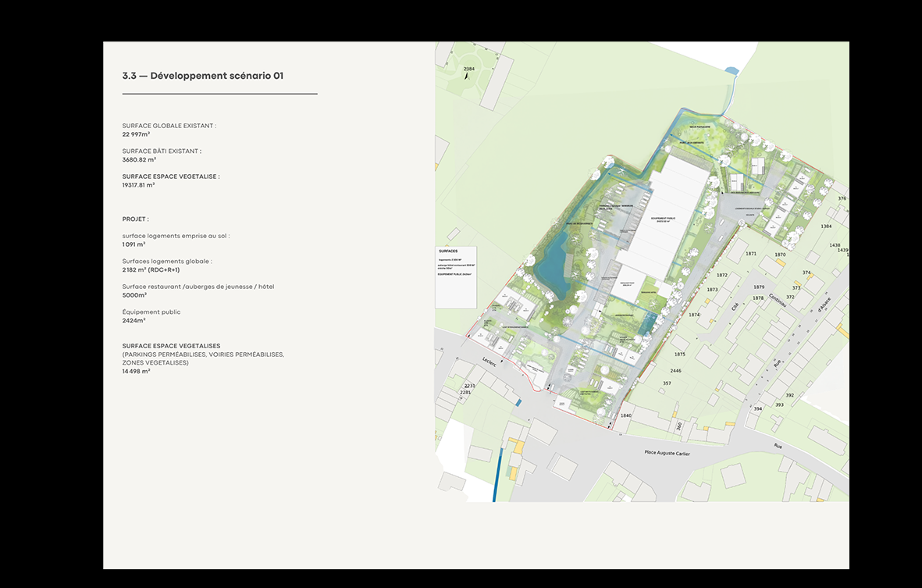Click parcel number 1840
The height and width of the screenshot is (588, 922).
(625, 415)
